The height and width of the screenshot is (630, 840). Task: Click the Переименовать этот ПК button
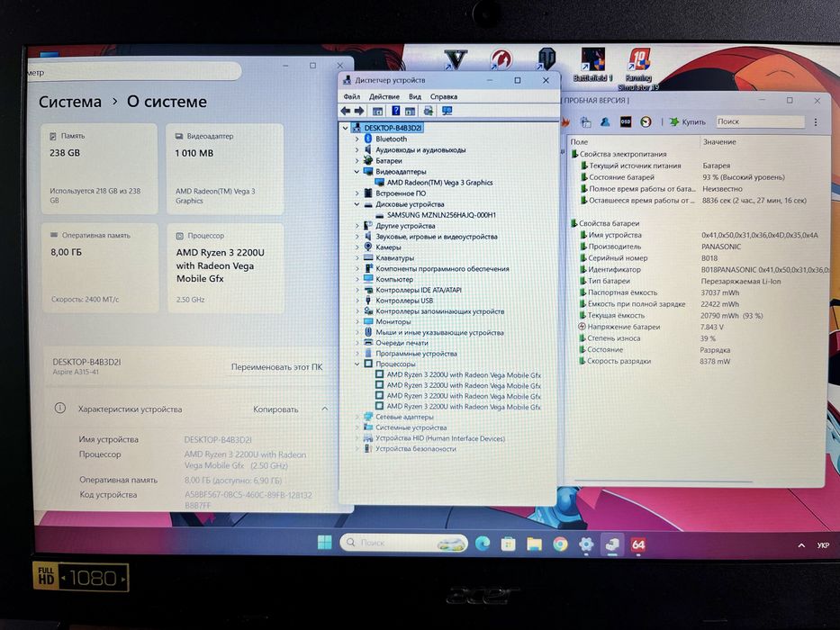pos(276,367)
